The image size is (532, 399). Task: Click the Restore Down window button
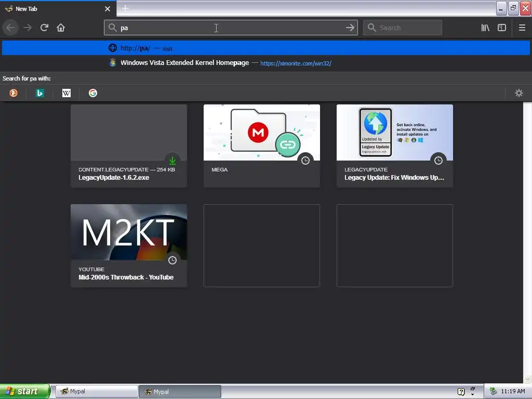pos(513,8)
